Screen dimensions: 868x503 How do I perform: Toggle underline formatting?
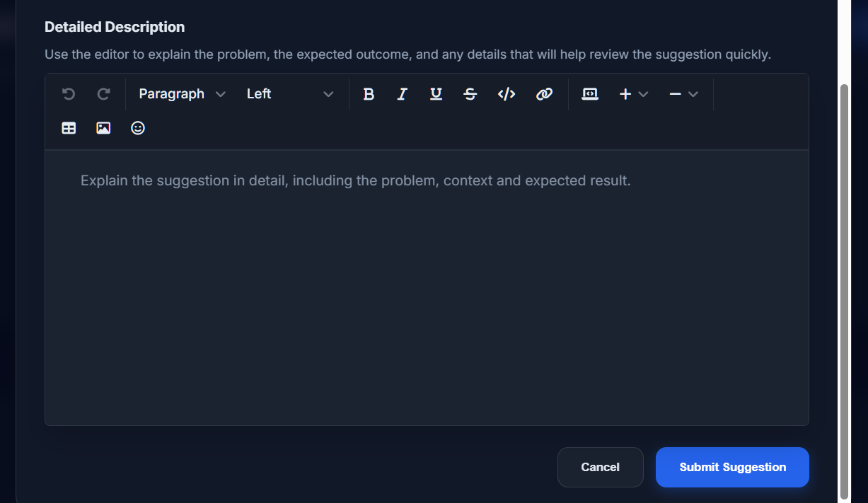[x=436, y=94]
